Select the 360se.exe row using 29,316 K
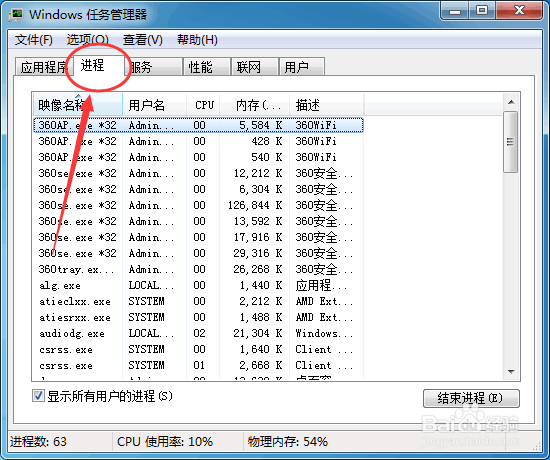The width and height of the screenshot is (550, 460). click(x=198, y=253)
